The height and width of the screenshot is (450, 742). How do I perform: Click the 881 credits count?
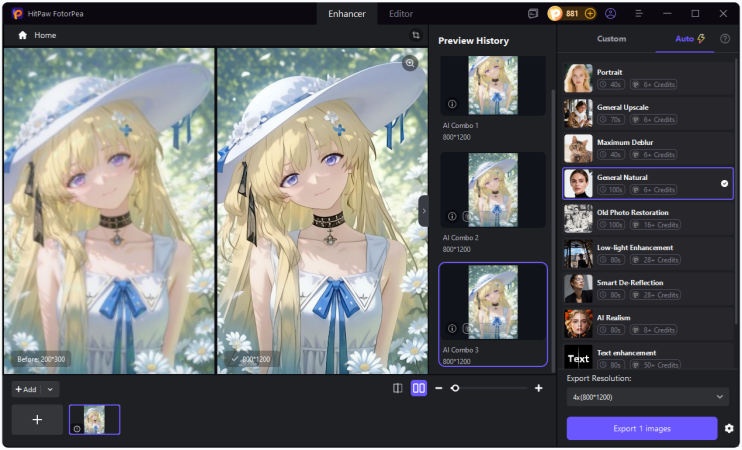[x=572, y=14]
